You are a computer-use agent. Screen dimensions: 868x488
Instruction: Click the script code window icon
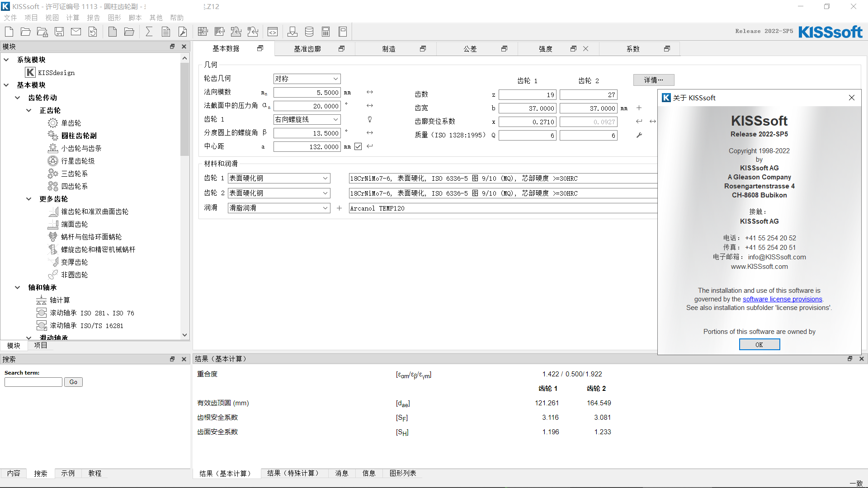coord(273,32)
